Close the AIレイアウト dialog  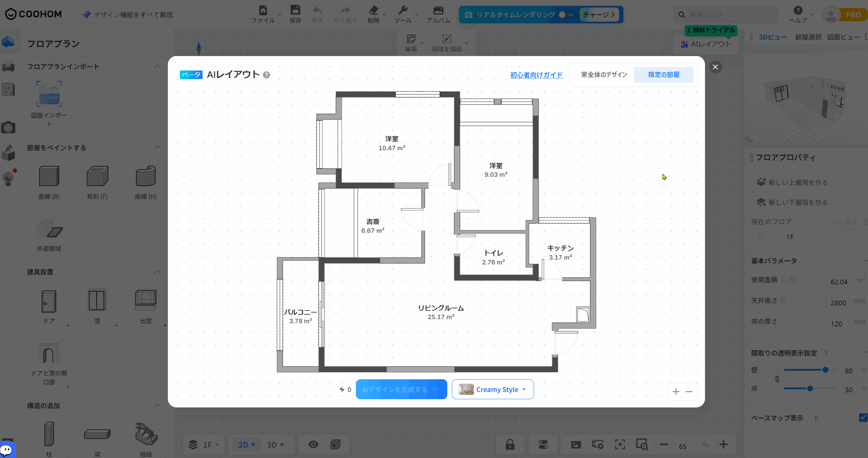click(x=715, y=67)
